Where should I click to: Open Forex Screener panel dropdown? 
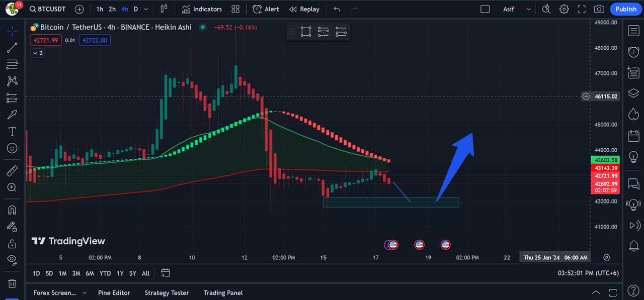click(x=60, y=292)
